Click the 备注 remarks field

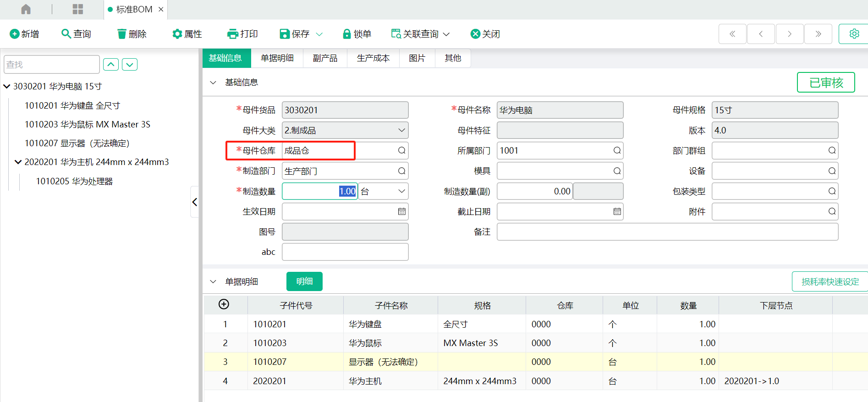(x=667, y=232)
